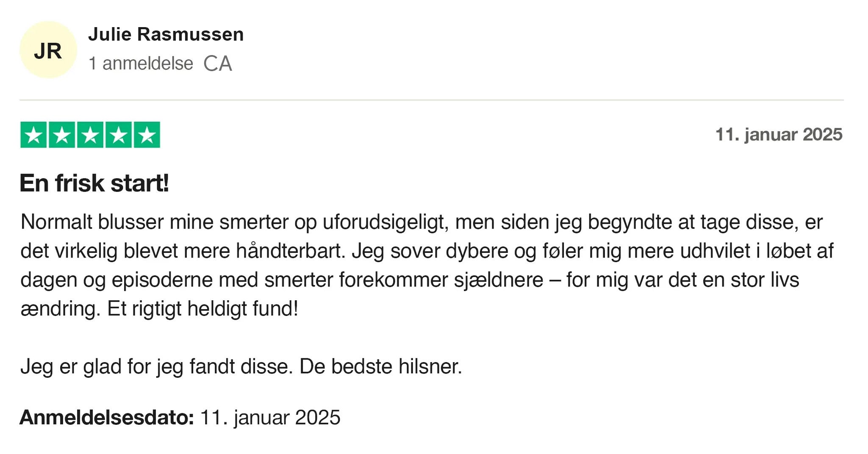868x454 pixels.
Task: Click the horizontal divider under the reviewer header
Action: (431, 100)
